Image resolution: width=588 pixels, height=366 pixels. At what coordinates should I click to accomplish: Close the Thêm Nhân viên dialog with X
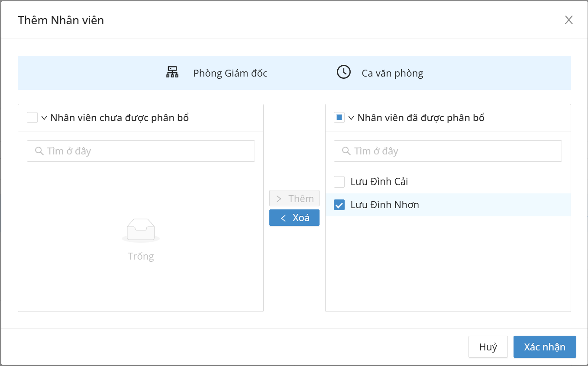click(569, 20)
